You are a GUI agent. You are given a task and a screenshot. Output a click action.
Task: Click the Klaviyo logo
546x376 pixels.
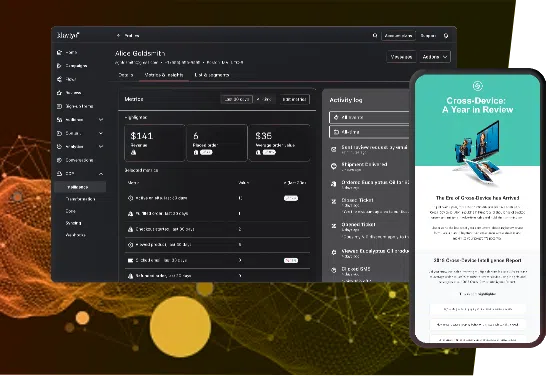tap(68, 35)
